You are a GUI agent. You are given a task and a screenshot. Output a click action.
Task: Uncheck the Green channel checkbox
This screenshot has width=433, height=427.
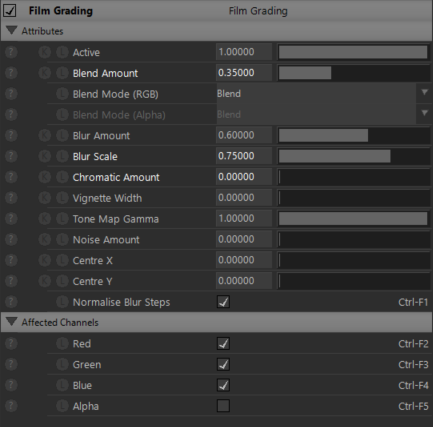click(x=223, y=364)
